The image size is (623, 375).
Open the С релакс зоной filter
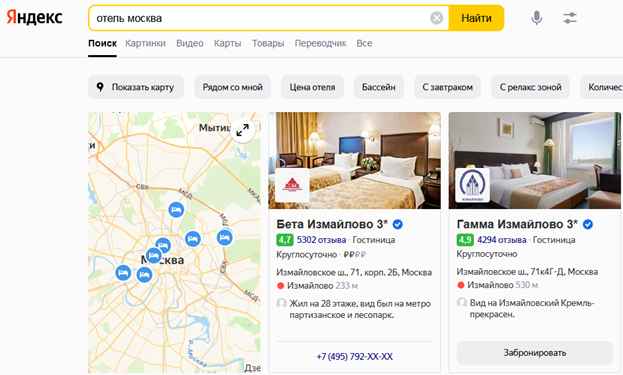[x=530, y=87]
